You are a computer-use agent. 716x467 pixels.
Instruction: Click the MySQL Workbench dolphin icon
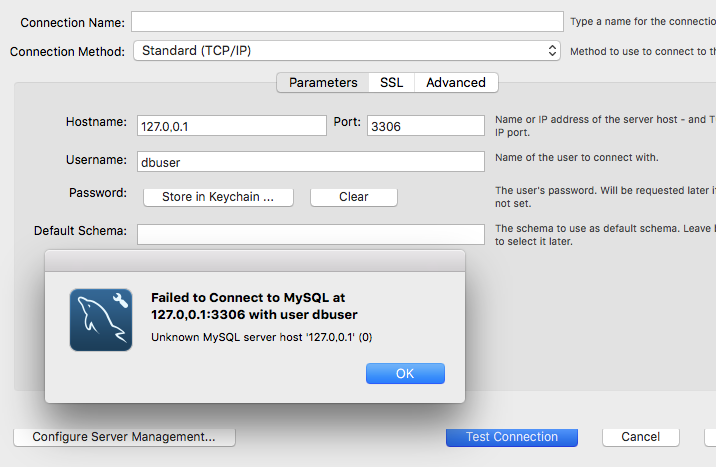coord(101,320)
